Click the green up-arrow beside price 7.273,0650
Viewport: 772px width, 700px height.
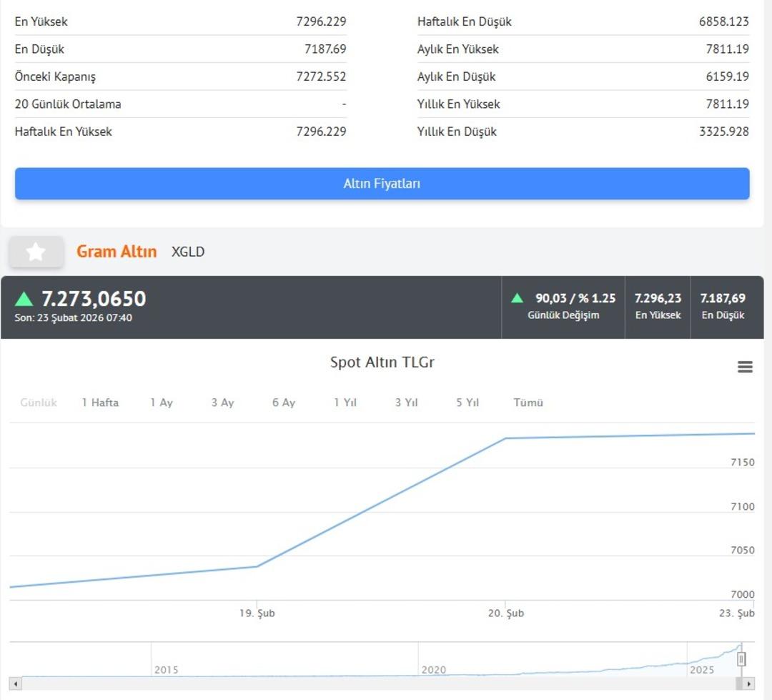[x=24, y=299]
